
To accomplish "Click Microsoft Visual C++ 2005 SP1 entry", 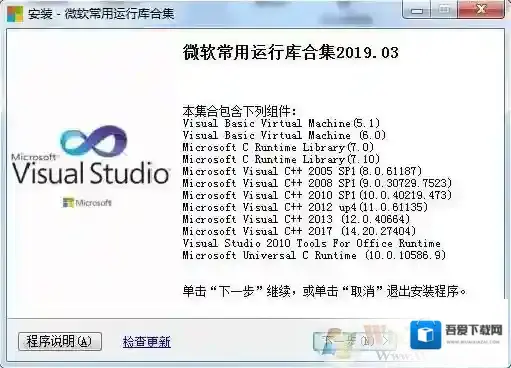I will 302,171.
